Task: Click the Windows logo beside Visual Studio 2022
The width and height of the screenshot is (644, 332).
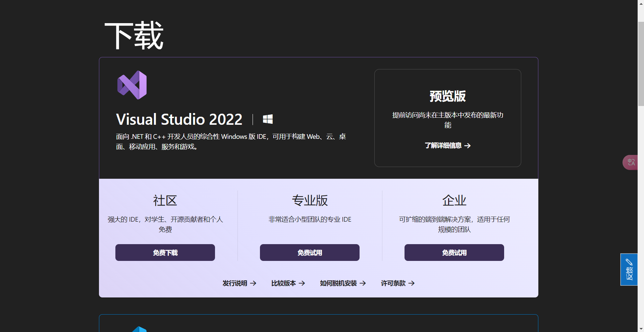Action: click(x=268, y=119)
